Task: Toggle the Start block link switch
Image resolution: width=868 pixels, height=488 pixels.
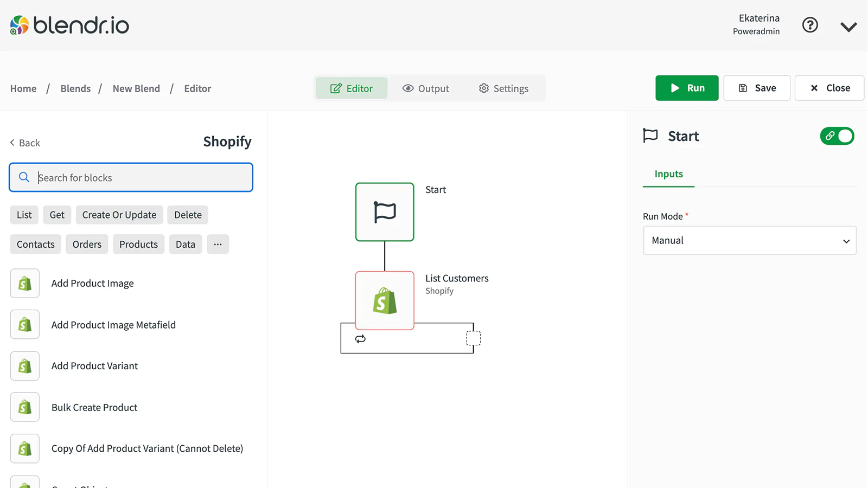Action: (837, 136)
